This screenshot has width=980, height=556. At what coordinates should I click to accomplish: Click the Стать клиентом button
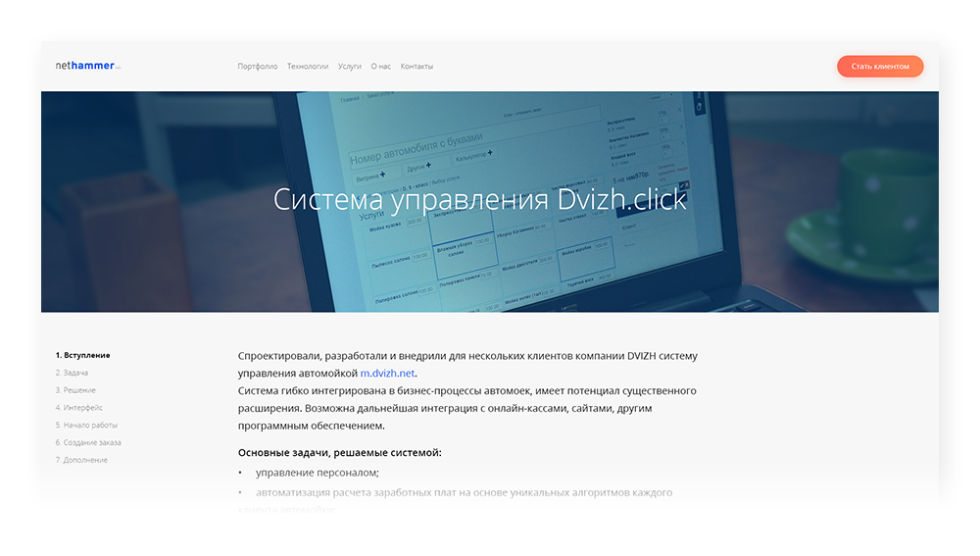click(x=880, y=67)
